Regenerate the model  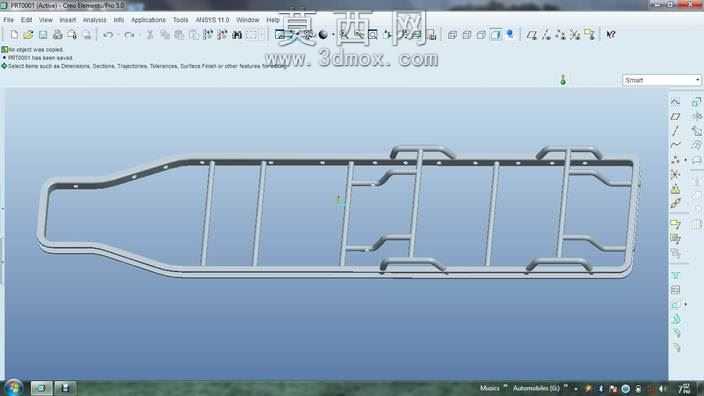coord(208,35)
